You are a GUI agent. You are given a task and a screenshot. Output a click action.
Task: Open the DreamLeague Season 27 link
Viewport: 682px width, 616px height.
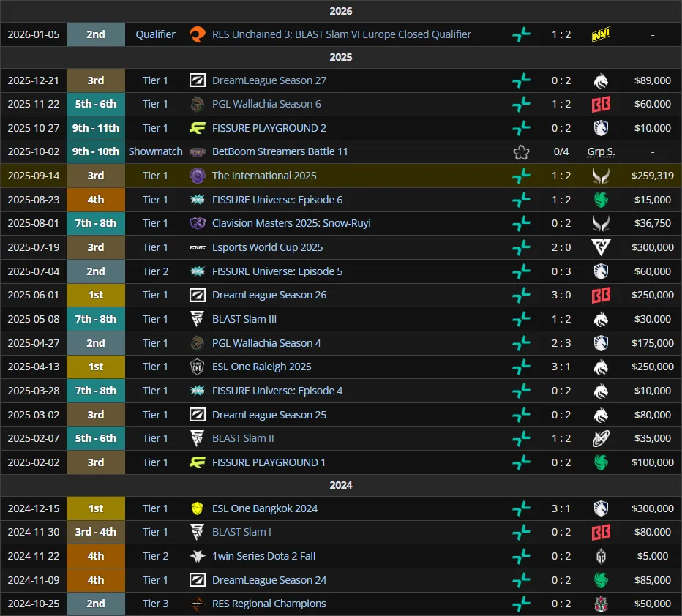269,80
